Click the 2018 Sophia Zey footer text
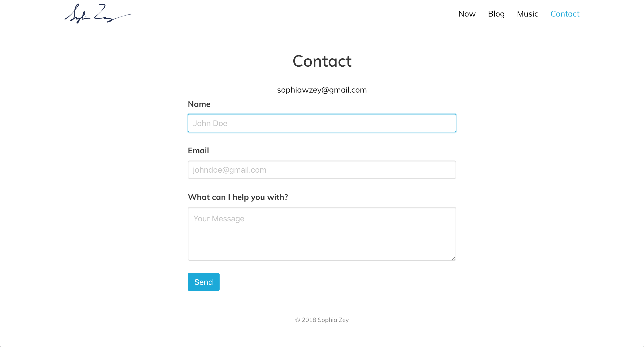 325,320
